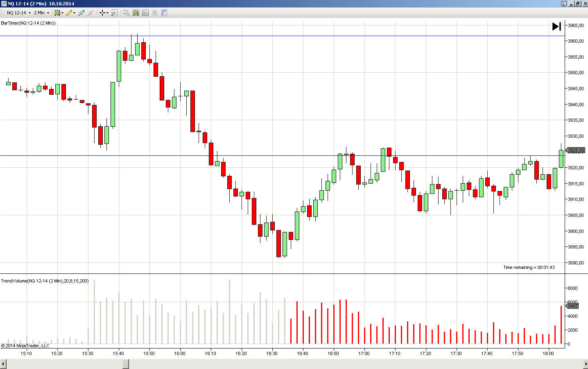This screenshot has width=588, height=369.
Task: Click the horizontal scrollbar thumb
Action: (x=126, y=364)
